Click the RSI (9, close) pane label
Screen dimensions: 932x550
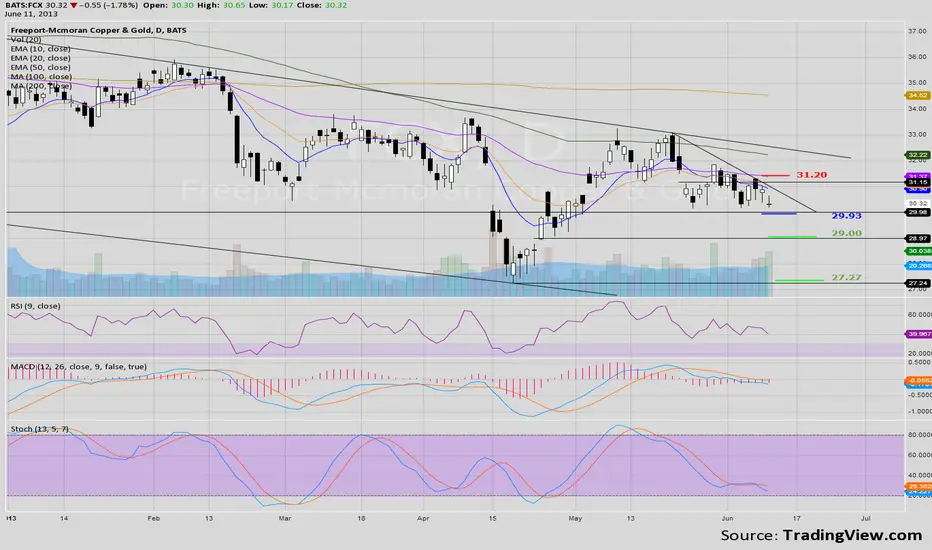35,306
